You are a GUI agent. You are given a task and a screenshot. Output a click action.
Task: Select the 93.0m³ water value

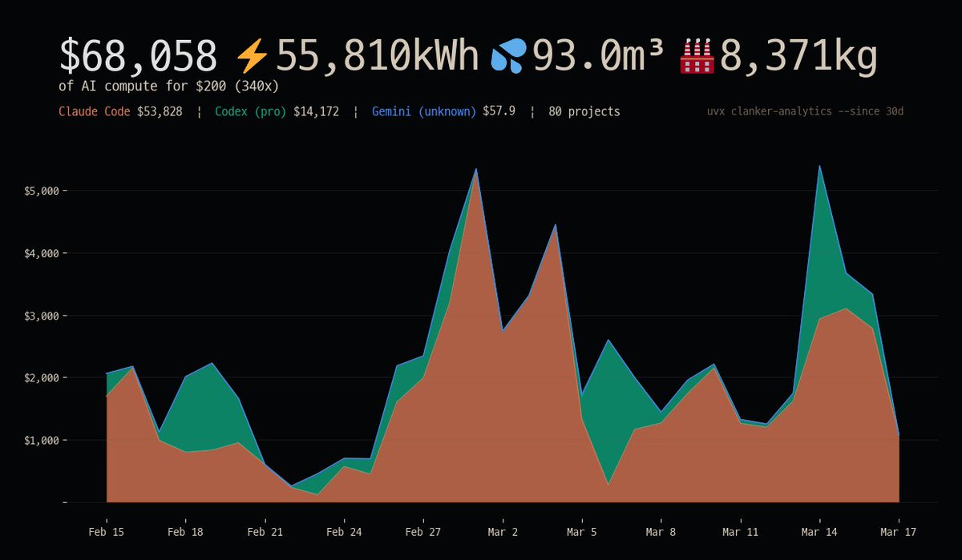599,57
